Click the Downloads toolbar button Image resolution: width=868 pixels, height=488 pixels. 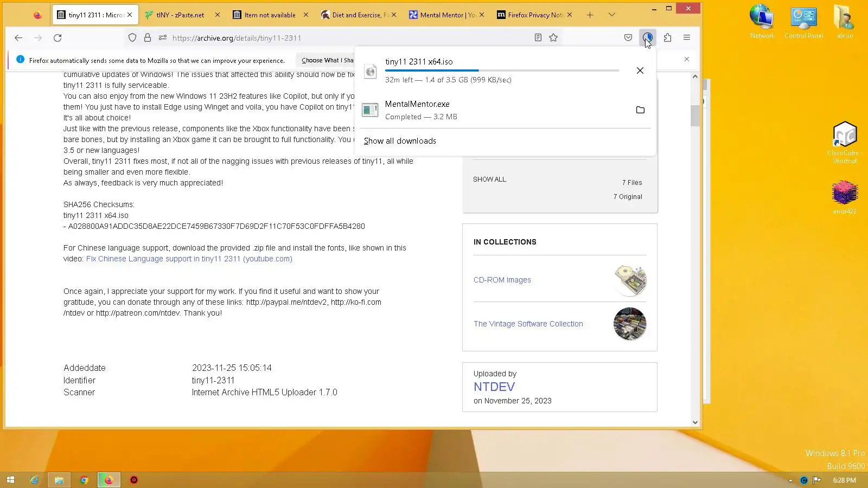click(648, 38)
